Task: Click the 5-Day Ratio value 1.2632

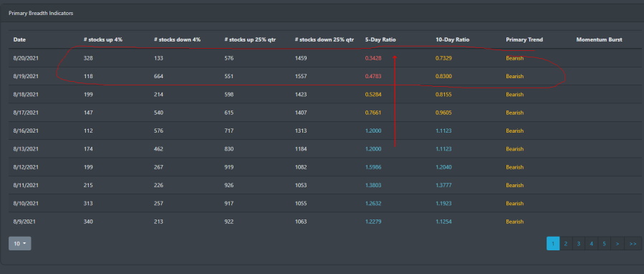Action: (x=373, y=203)
